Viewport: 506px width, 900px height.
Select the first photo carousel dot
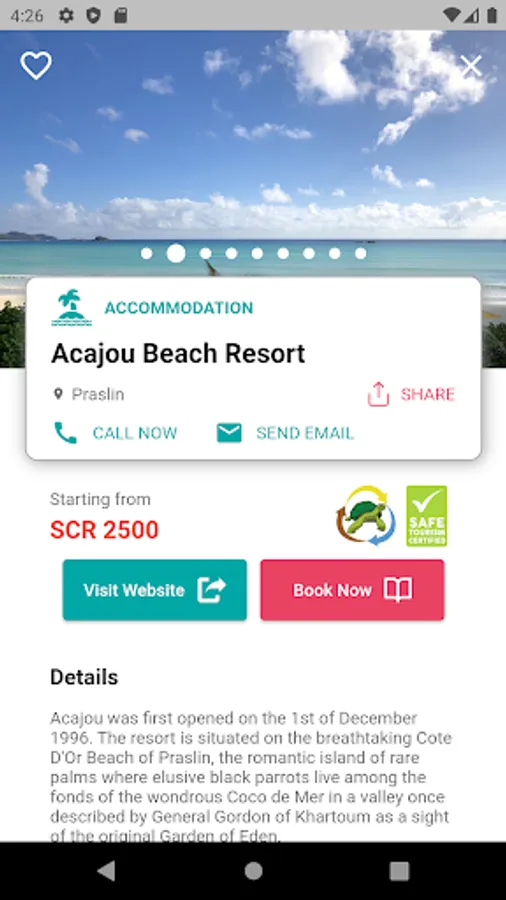click(147, 253)
